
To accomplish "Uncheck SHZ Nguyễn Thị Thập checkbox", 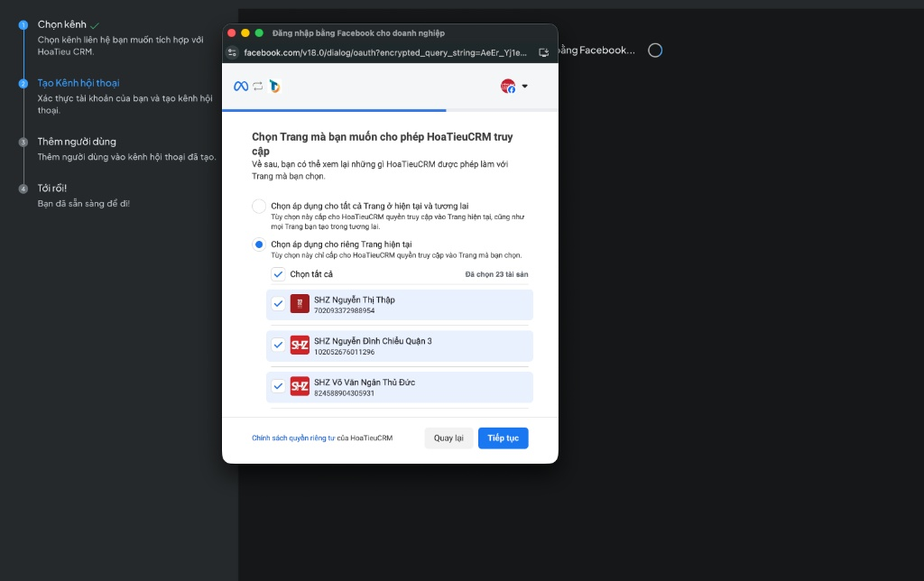I will tap(278, 304).
